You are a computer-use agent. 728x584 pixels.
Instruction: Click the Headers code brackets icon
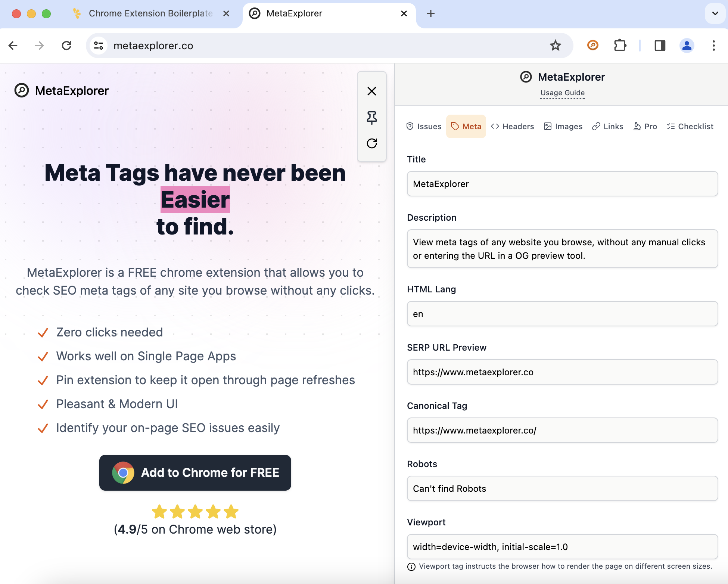pyautogui.click(x=495, y=127)
